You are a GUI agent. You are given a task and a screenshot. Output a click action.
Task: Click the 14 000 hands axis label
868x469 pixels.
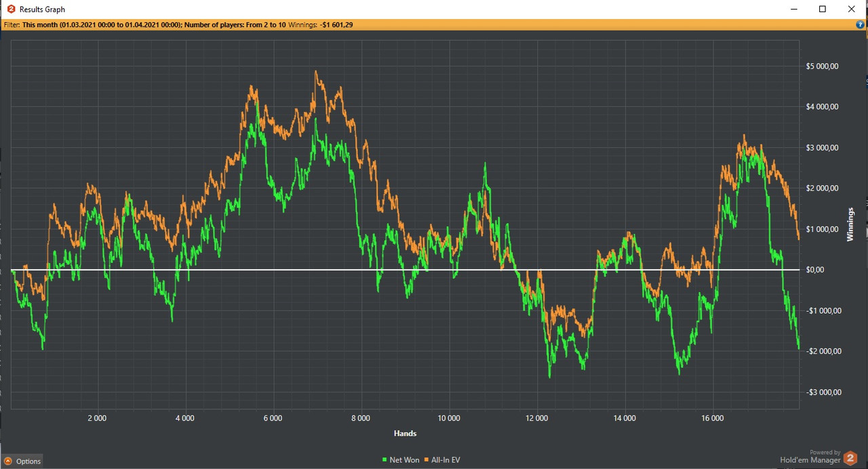[x=625, y=418]
